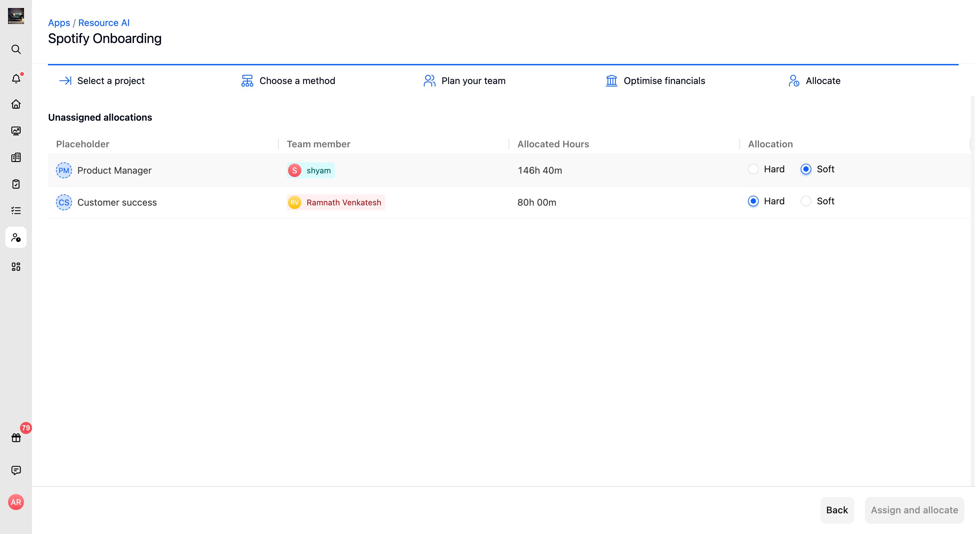This screenshot has height=534, width=980.
Task: Open search from the sidebar
Action: point(16,49)
